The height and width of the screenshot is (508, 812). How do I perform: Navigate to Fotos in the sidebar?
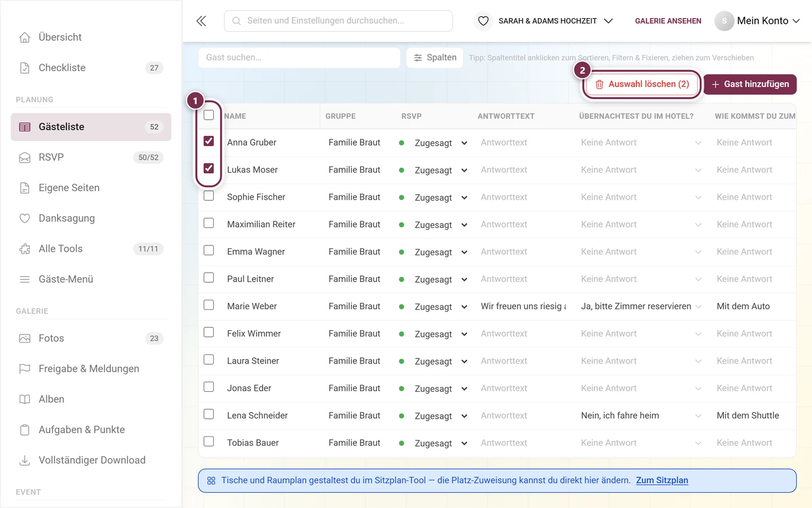[91, 339]
